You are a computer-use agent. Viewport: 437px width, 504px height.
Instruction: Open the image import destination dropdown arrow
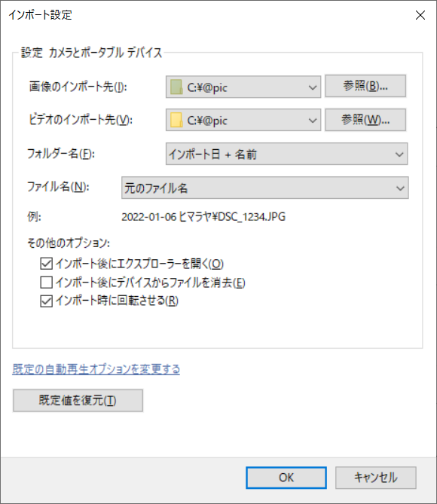click(312, 87)
